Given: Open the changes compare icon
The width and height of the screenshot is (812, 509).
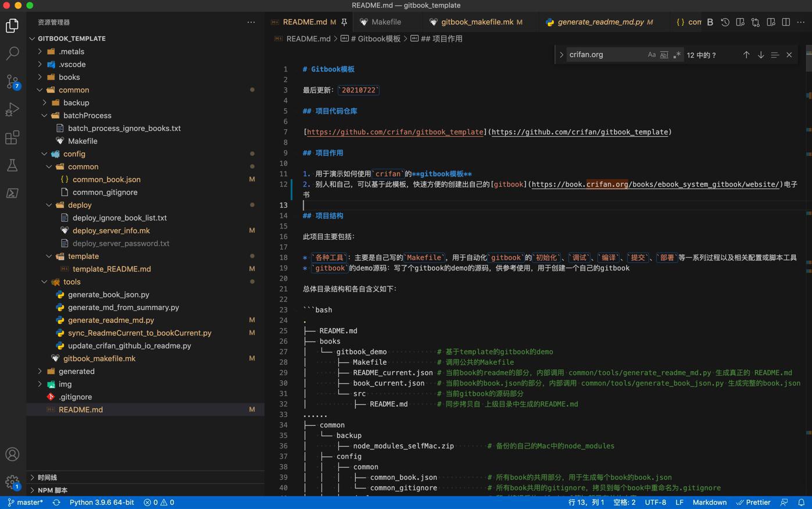Looking at the screenshot, I should pyautogui.click(x=755, y=22).
